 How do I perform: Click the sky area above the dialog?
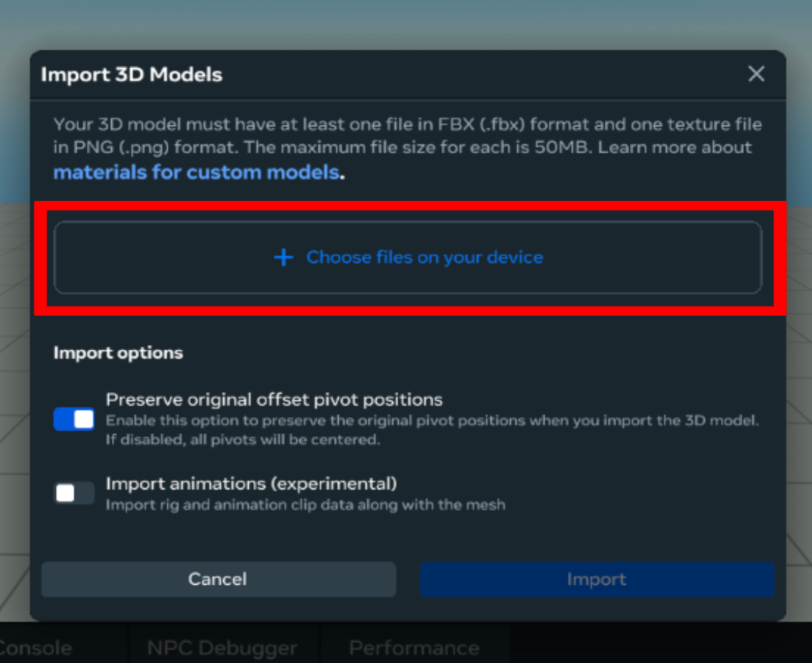[x=406, y=23]
